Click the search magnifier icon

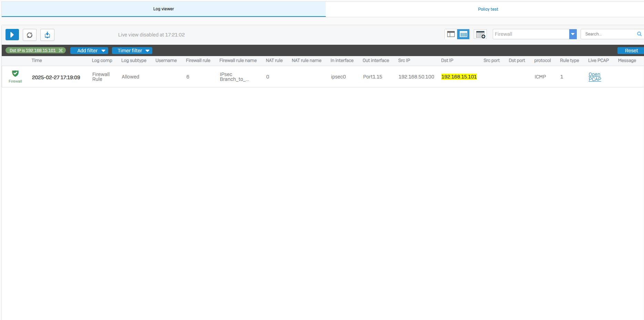tap(639, 34)
